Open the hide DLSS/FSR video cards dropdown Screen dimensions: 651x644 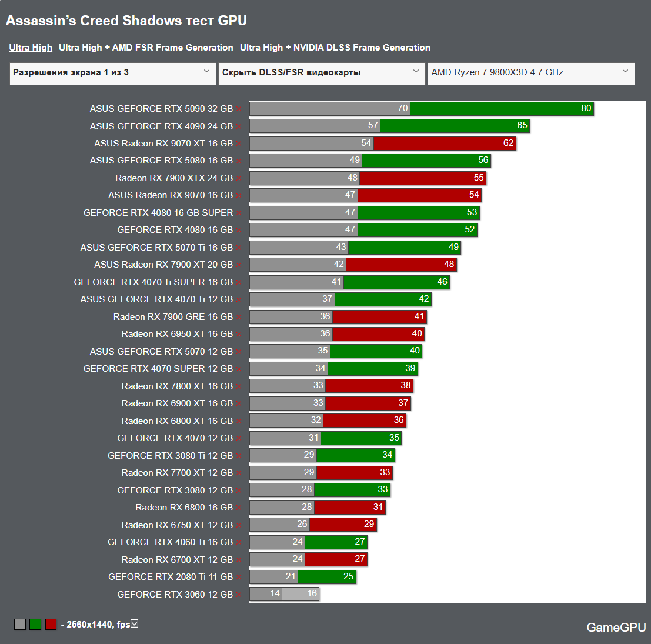pyautogui.click(x=322, y=74)
